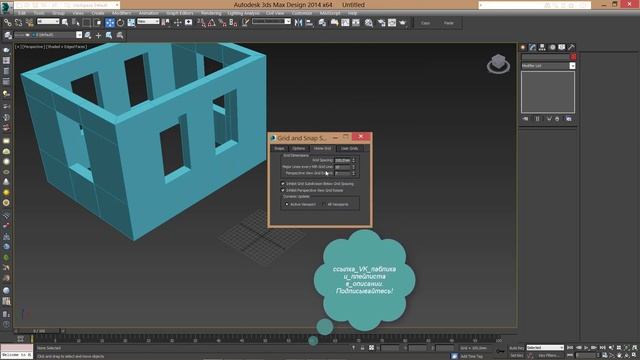The height and width of the screenshot is (360, 640).
Task: Activate the Select and Scale tool
Action: click(131, 23)
